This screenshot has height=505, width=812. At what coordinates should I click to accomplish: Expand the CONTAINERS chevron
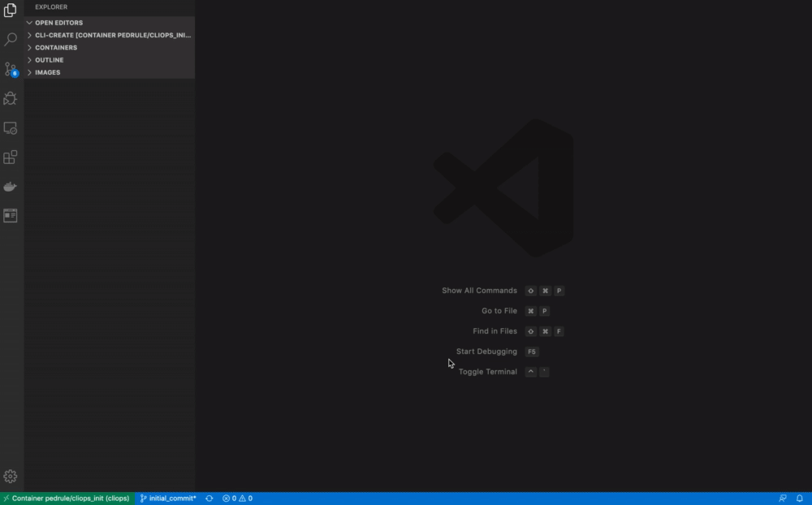pyautogui.click(x=29, y=48)
